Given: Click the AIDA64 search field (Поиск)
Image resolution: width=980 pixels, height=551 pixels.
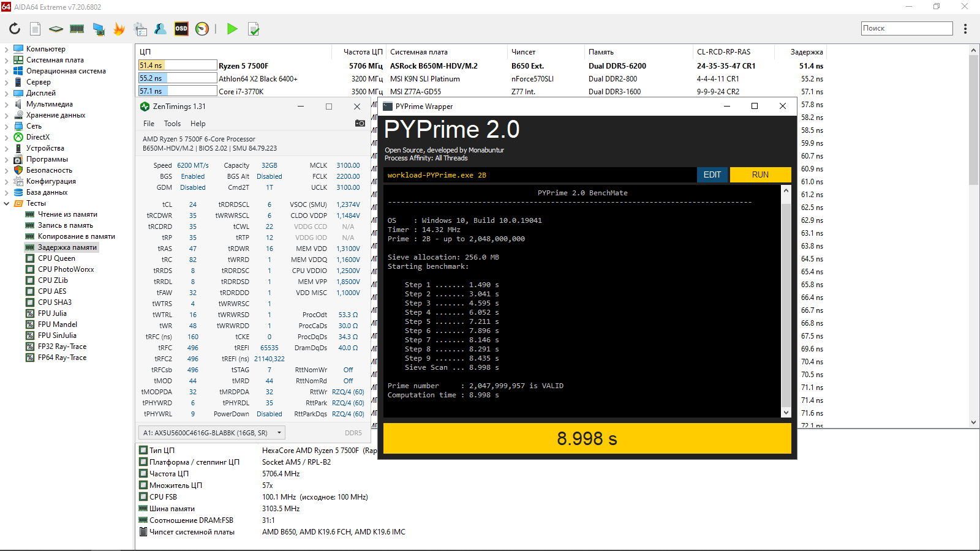Looking at the screenshot, I should click(907, 28).
